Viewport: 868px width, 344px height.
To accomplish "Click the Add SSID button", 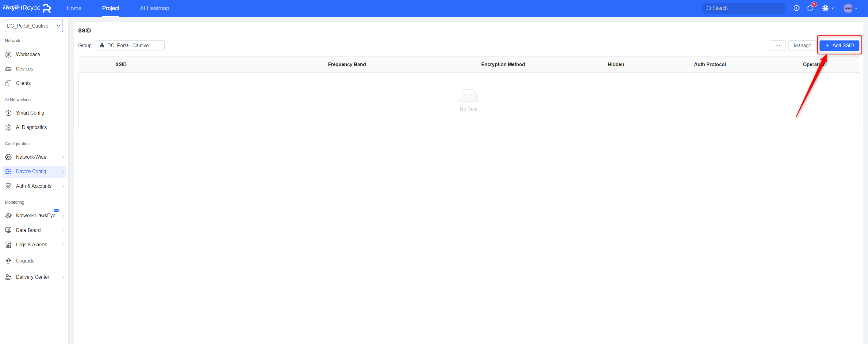I will (839, 45).
